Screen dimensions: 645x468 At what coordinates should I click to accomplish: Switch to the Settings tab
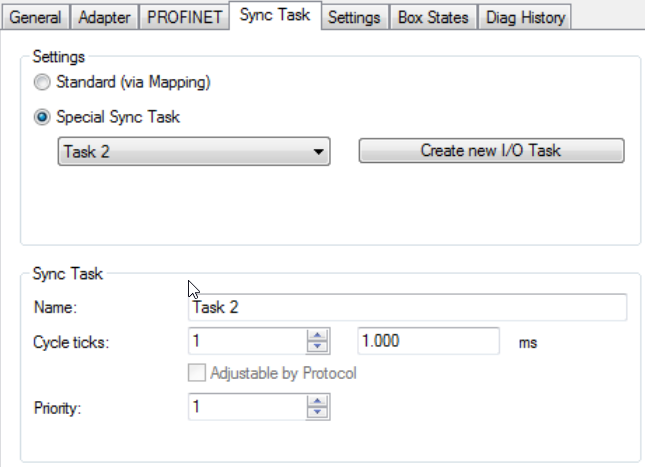pos(354,17)
